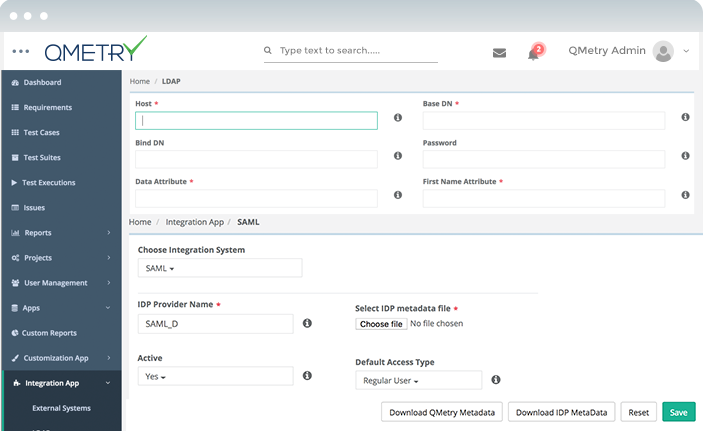Click the Dashboard sidebar icon
This screenshot has width=703, height=431.
[15, 83]
